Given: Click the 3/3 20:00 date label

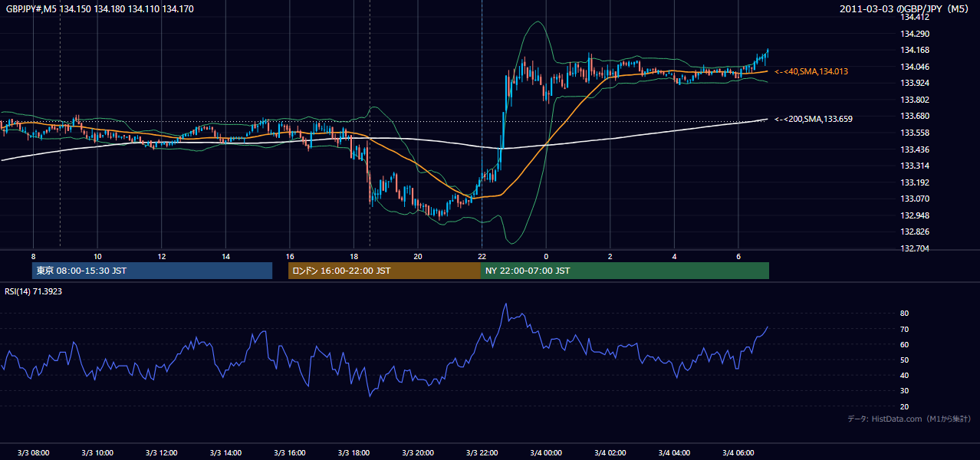Looking at the screenshot, I should click(x=417, y=452).
